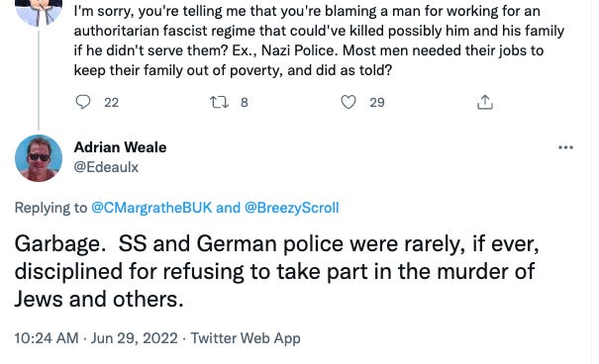Click the reply speech bubble icon
This screenshot has width=599, height=364.
coord(83,102)
